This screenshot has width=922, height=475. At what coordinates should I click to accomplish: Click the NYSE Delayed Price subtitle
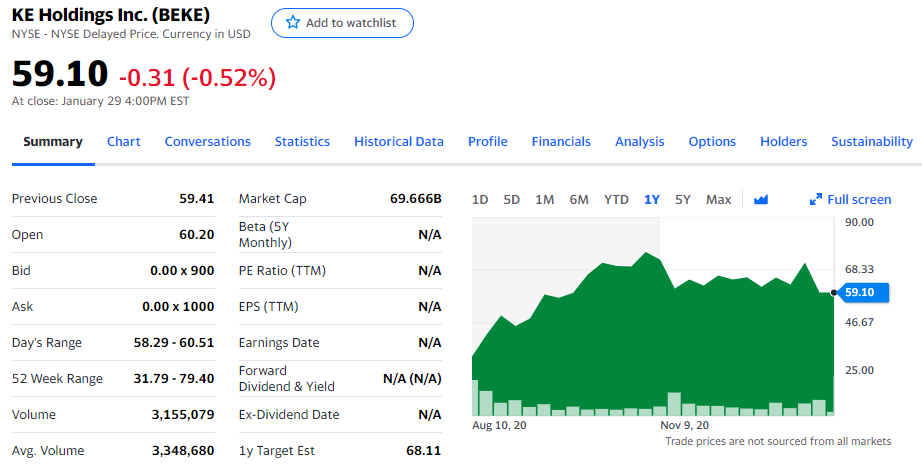[131, 34]
